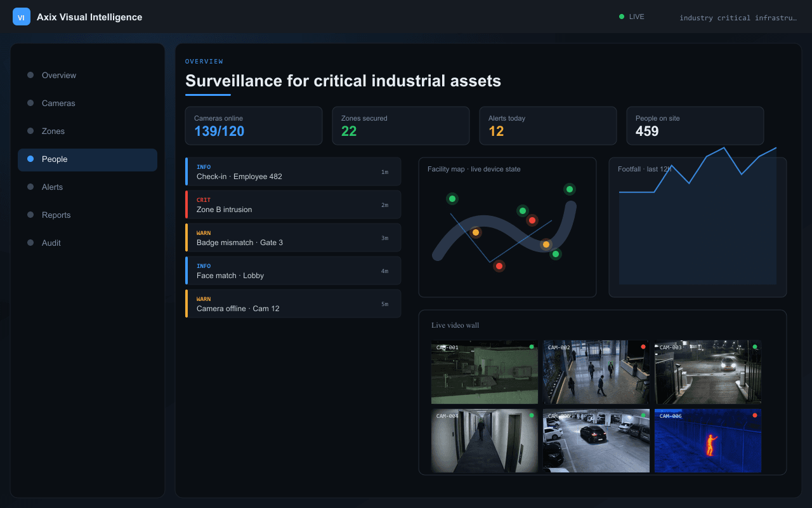Screen dimensions: 812x508
Task: Open the Zones section
Action: click(x=88, y=131)
